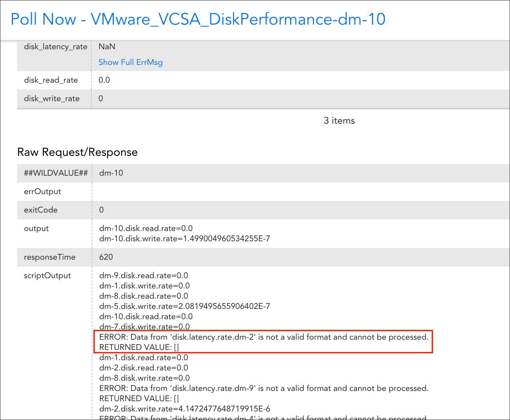
Task: Select the ##WILDVALUE## row label
Action: tap(56, 173)
